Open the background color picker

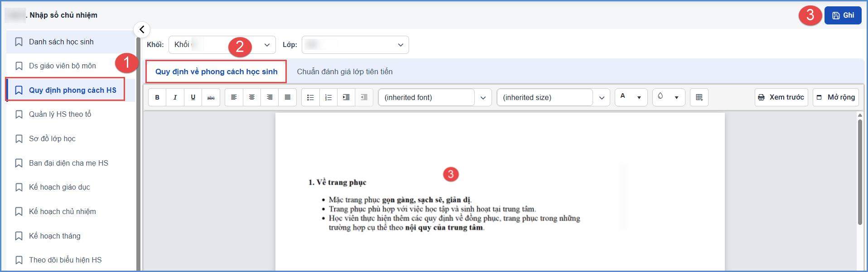click(x=669, y=97)
